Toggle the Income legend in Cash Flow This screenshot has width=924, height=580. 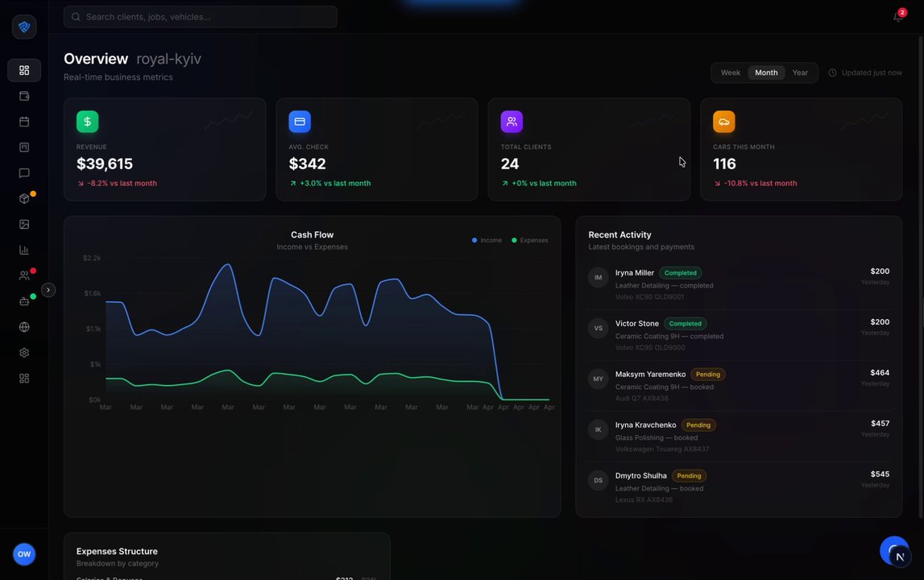click(x=487, y=240)
